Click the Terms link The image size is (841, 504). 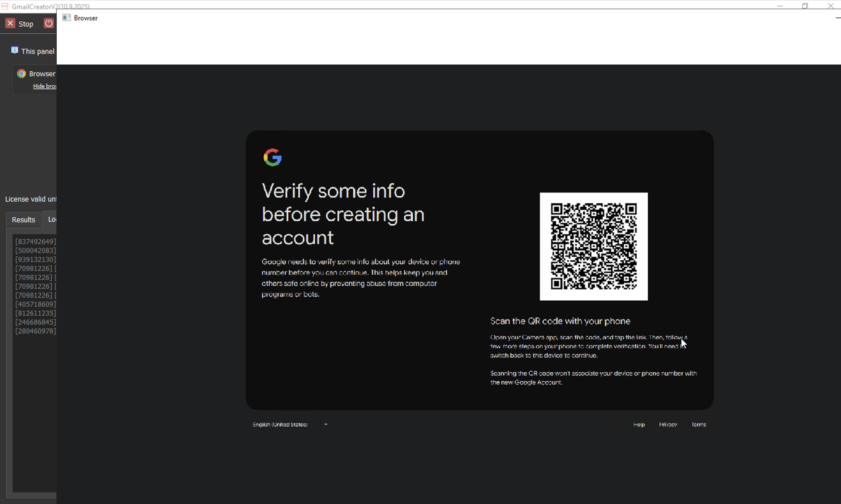pyautogui.click(x=699, y=424)
